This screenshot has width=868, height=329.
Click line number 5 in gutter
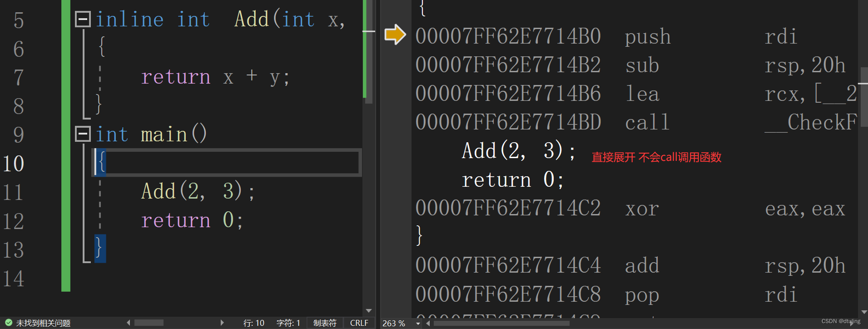[19, 20]
